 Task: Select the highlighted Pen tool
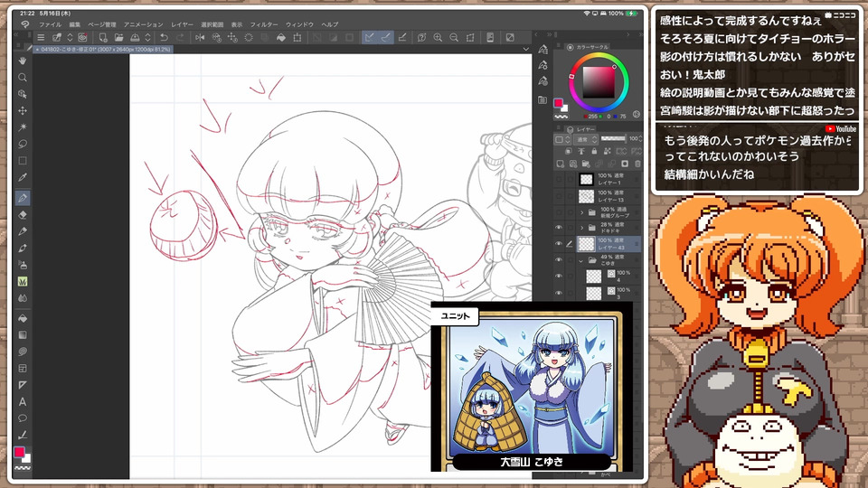(x=22, y=198)
